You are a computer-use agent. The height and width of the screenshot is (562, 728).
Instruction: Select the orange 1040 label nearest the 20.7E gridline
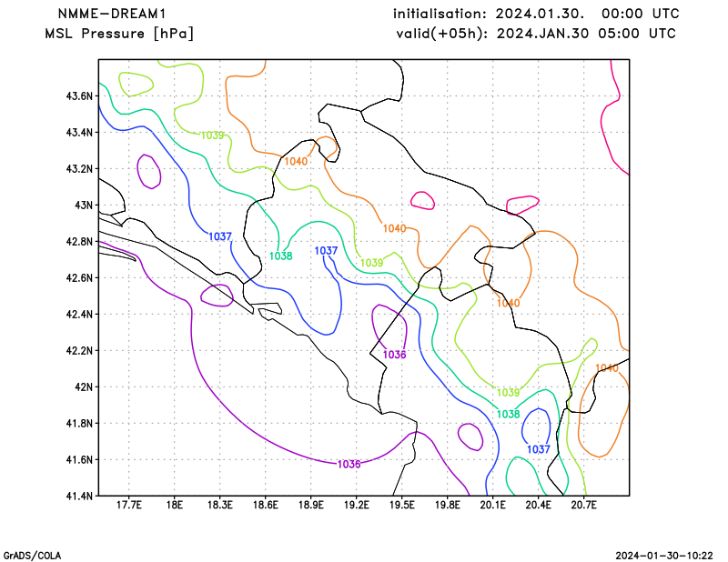click(x=607, y=368)
